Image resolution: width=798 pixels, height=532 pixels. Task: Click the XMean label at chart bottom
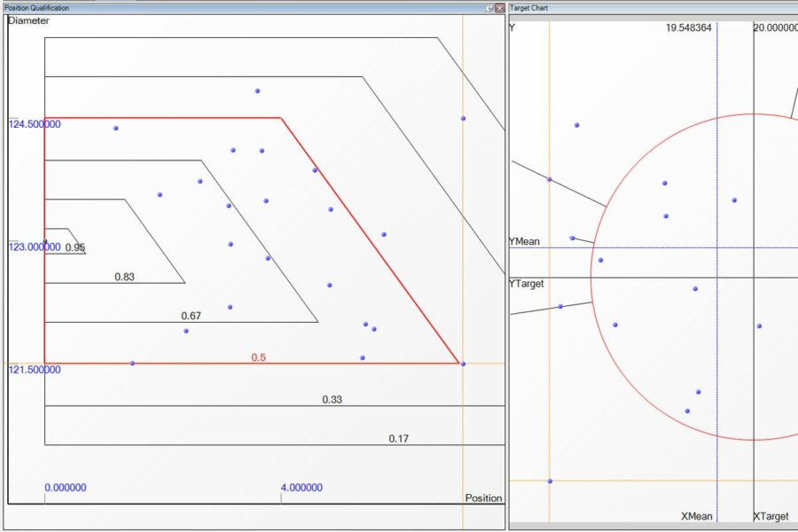[696, 516]
